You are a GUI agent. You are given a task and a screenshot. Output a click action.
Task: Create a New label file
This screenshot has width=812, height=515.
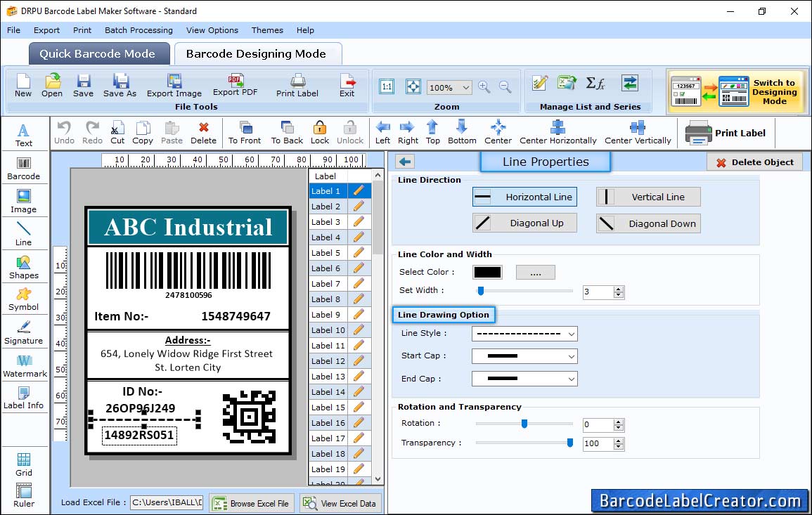click(22, 86)
